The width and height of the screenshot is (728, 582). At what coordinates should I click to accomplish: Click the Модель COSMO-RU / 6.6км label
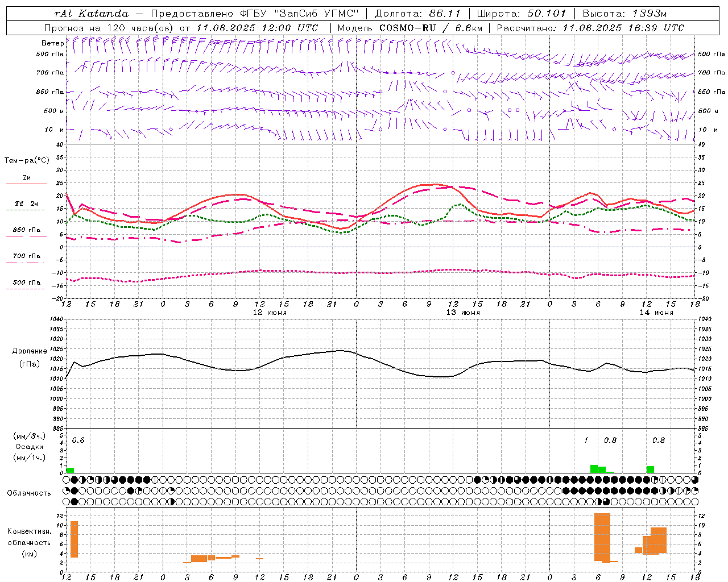click(410, 28)
